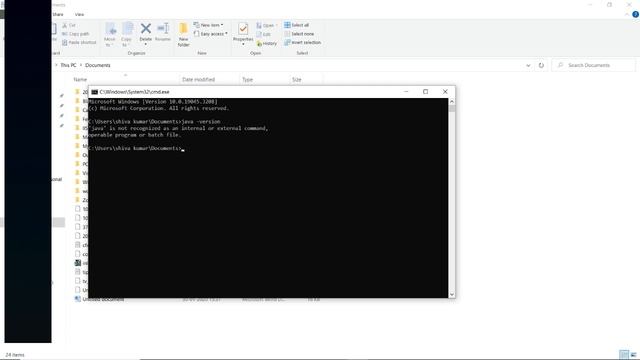The height and width of the screenshot is (360, 640).
Task: Click the Search Documents input field
Action: click(x=594, y=65)
